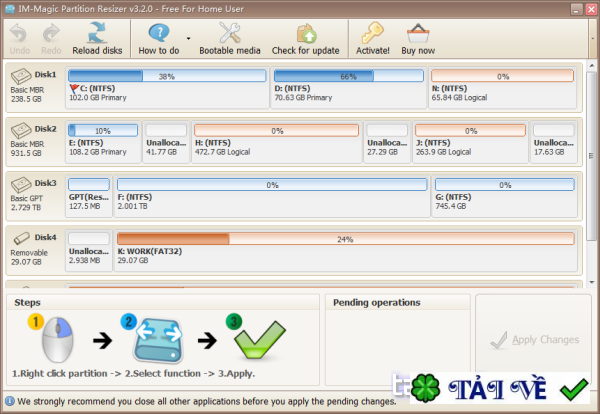Expand the How to do dropdown arrow
This screenshot has width=600, height=414.
(189, 38)
